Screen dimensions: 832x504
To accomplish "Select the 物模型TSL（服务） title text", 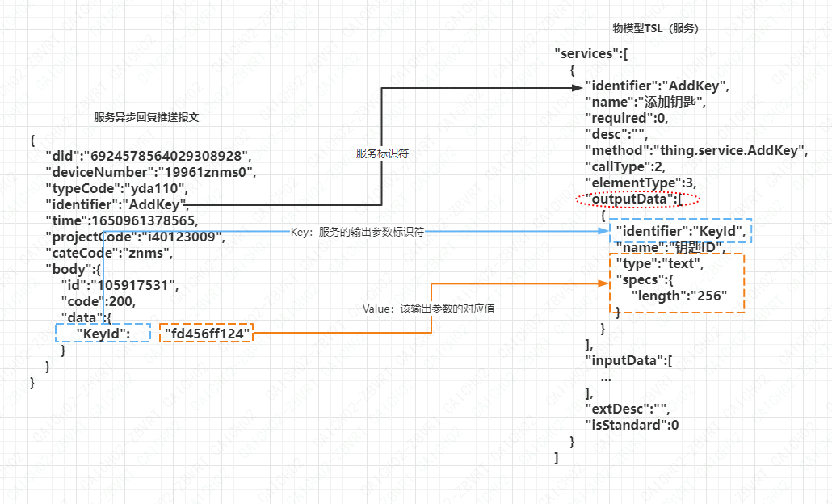I will (656, 28).
